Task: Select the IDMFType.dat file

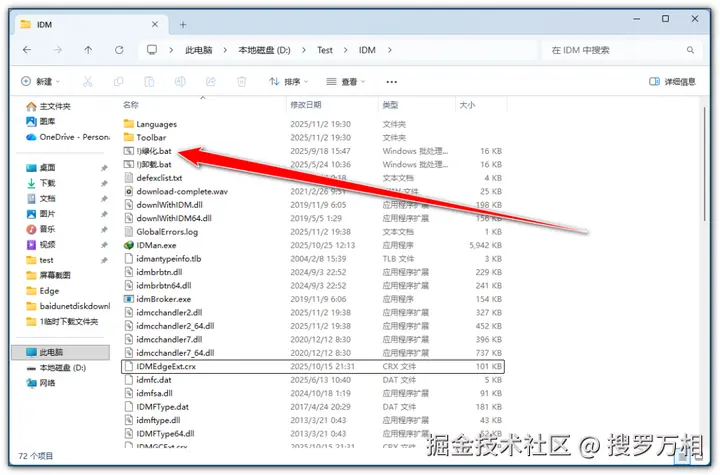Action: (313, 407)
